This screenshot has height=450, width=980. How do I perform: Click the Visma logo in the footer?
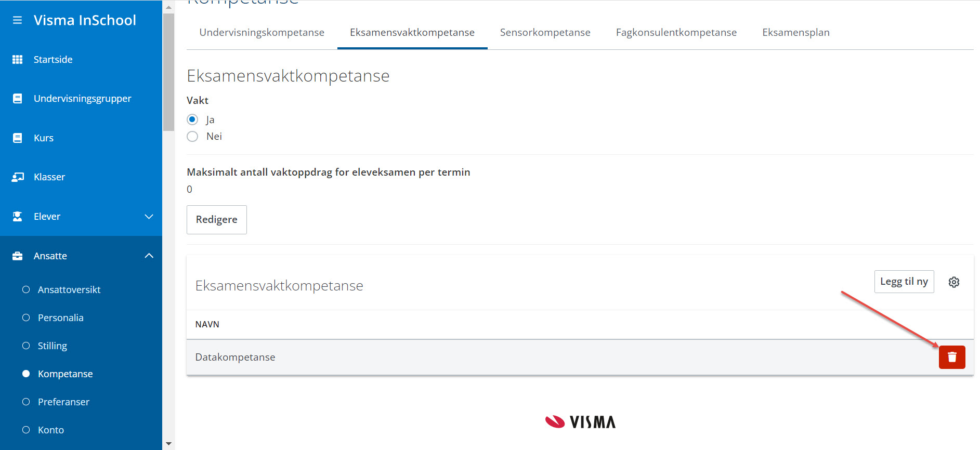point(580,421)
